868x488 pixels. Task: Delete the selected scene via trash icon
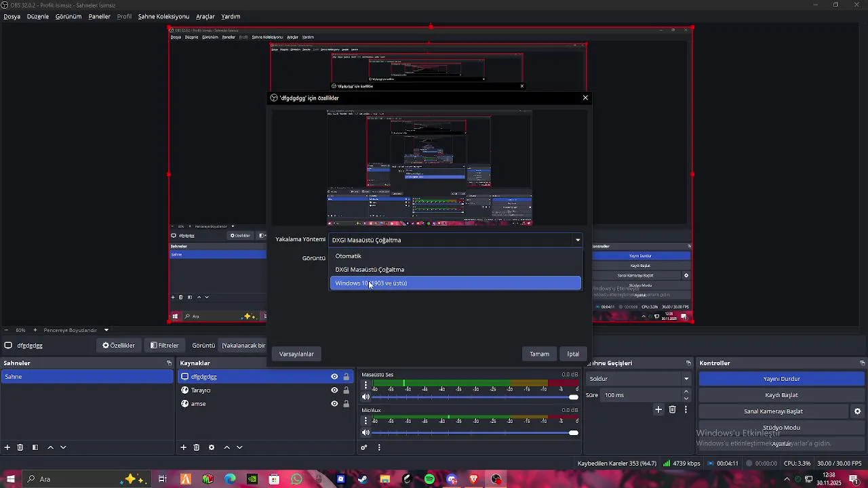point(20,447)
